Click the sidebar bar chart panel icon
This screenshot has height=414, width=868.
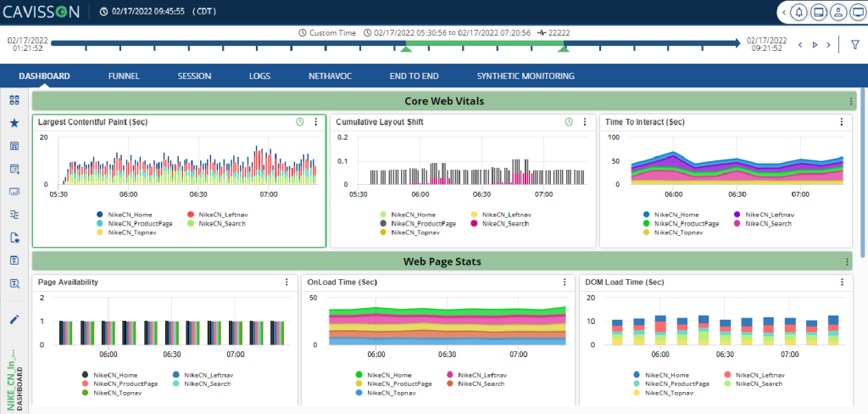tap(15, 192)
